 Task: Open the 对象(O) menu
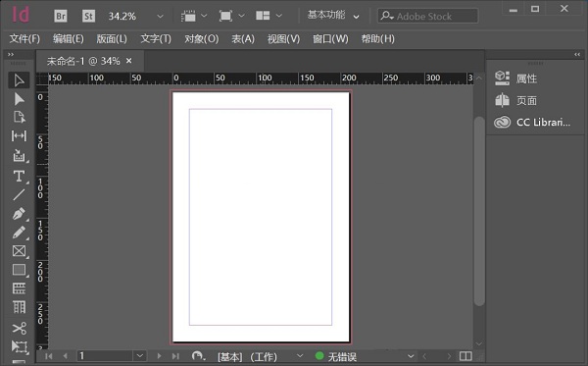point(201,38)
